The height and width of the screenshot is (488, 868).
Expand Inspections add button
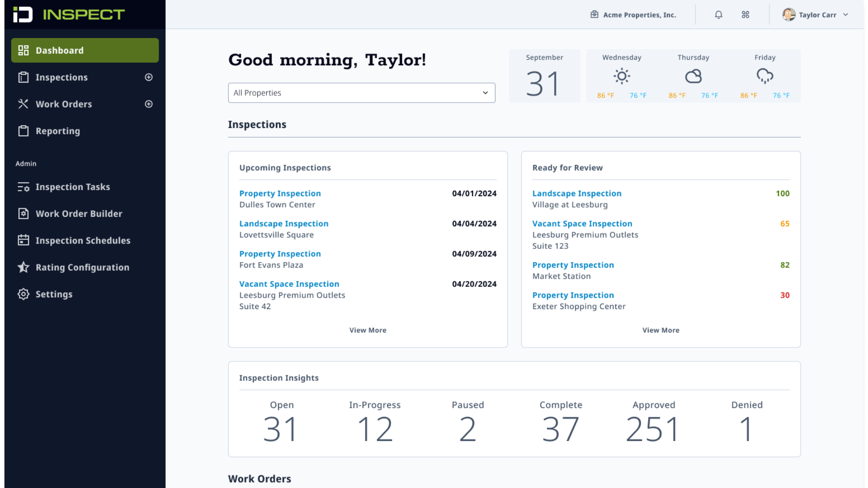149,77
